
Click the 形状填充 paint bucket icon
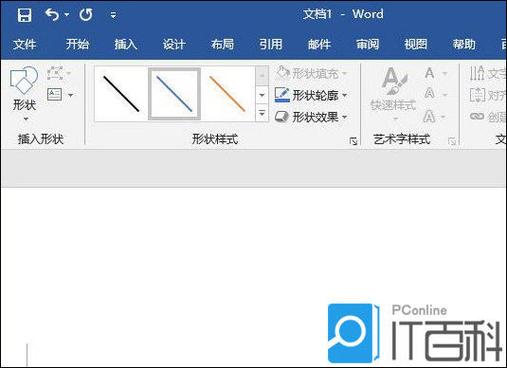click(x=283, y=73)
